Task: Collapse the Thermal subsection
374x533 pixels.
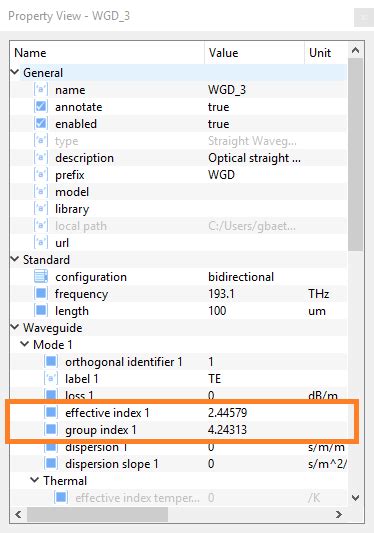Action: coord(35,480)
